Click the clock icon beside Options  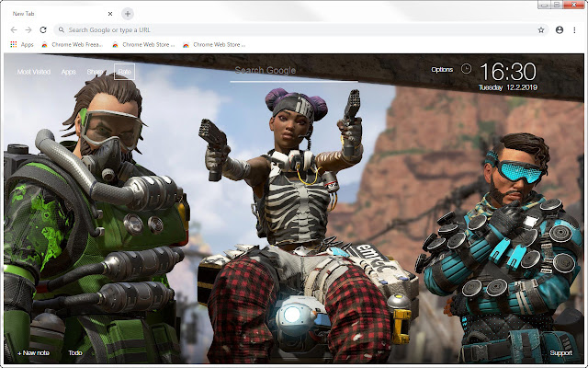(x=466, y=69)
